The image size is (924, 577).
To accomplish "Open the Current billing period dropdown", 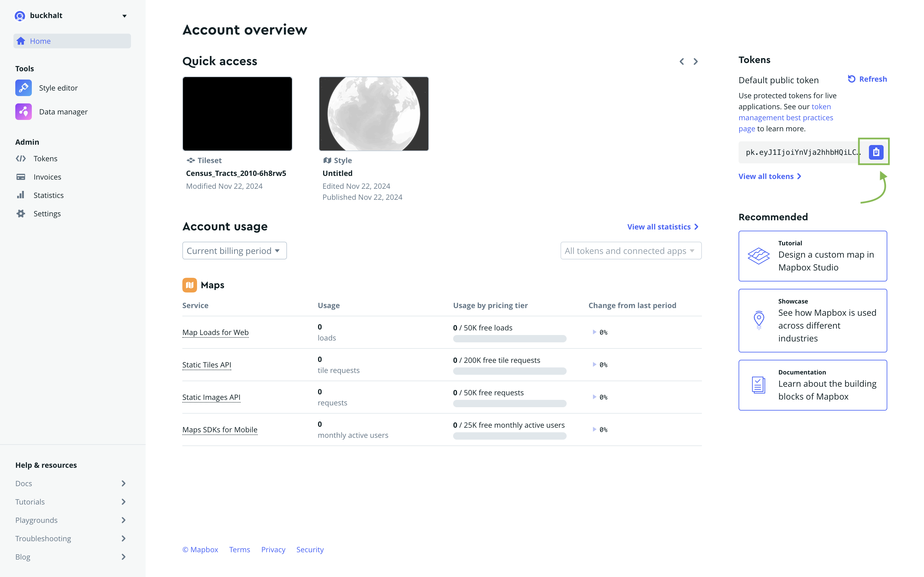I will [234, 250].
